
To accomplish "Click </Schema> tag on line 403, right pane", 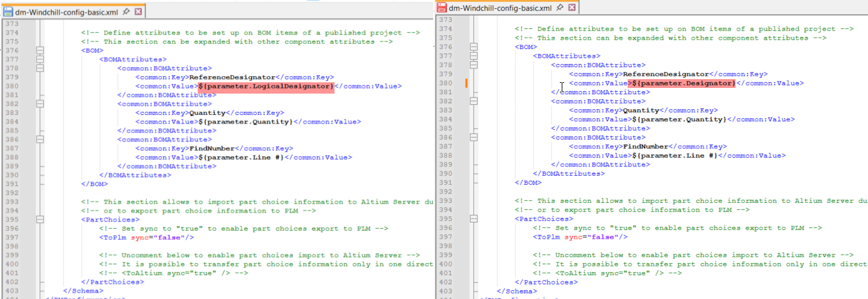I will [517, 291].
